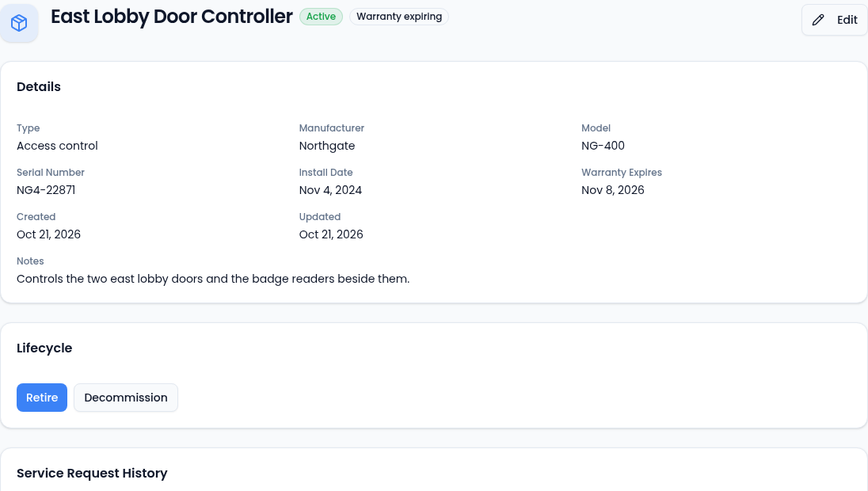
Task: Click the Notes field label
Action: coord(30,261)
